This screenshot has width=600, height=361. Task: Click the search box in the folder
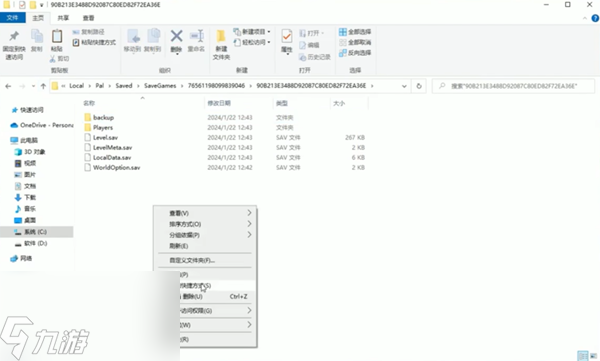click(514, 86)
